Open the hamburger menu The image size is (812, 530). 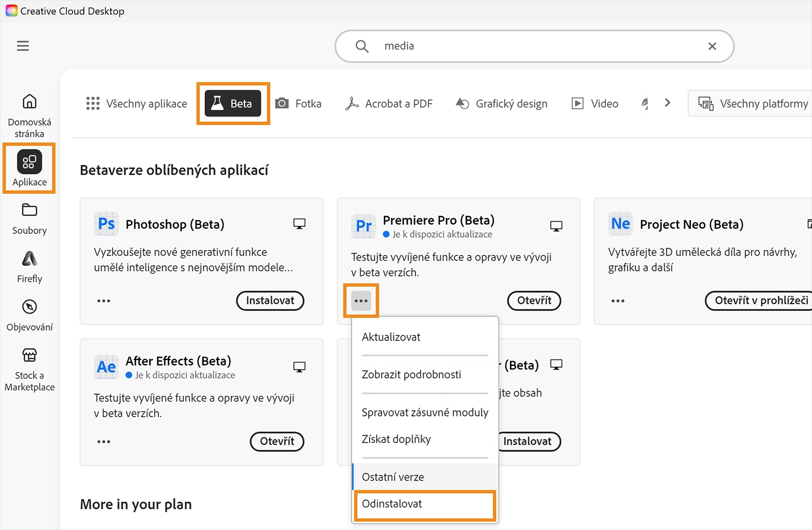click(x=23, y=46)
